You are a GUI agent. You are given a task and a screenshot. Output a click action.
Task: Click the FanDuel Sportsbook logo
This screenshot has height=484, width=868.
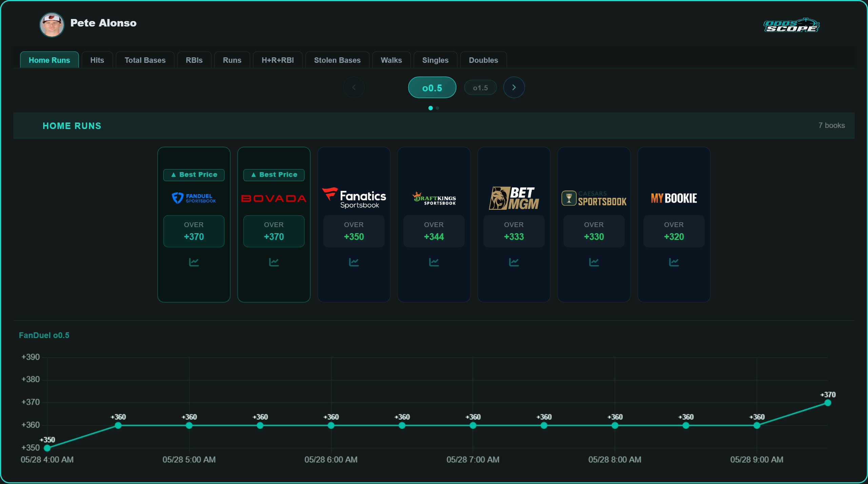point(194,198)
